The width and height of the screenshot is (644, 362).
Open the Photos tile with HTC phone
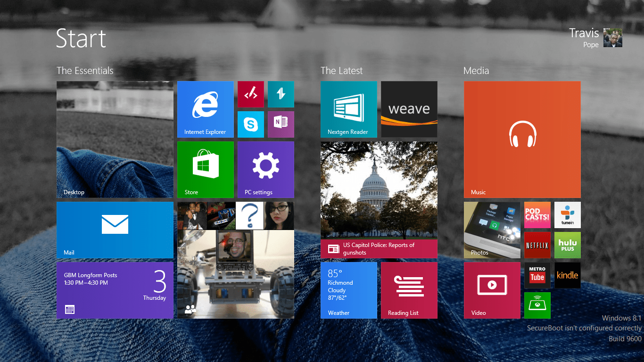coord(492,230)
